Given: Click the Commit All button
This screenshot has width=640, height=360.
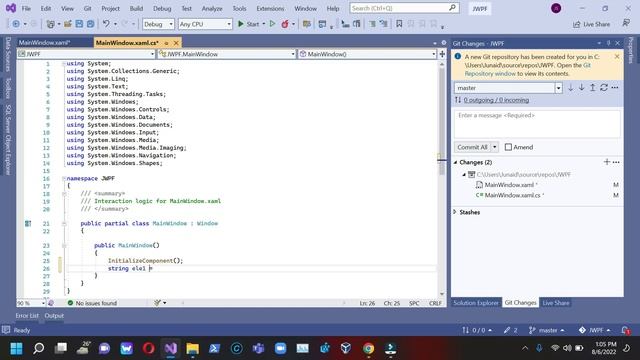Looking at the screenshot, I should pos(472,147).
